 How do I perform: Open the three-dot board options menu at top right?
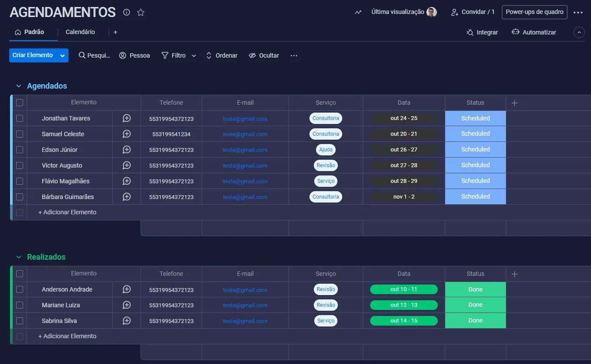(x=578, y=12)
